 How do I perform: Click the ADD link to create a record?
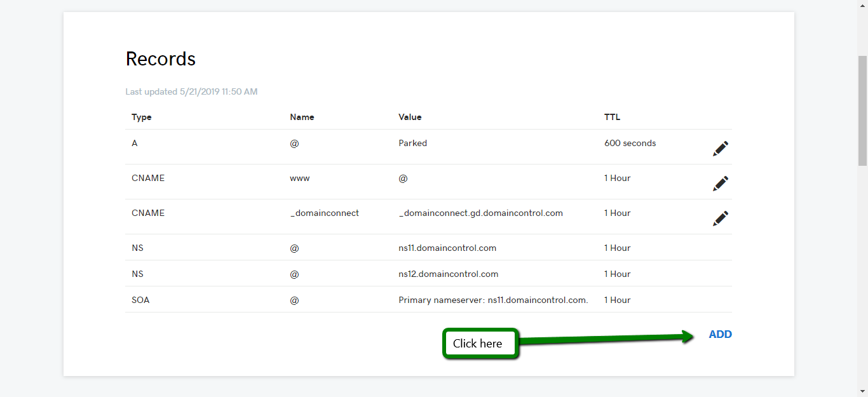coord(720,333)
